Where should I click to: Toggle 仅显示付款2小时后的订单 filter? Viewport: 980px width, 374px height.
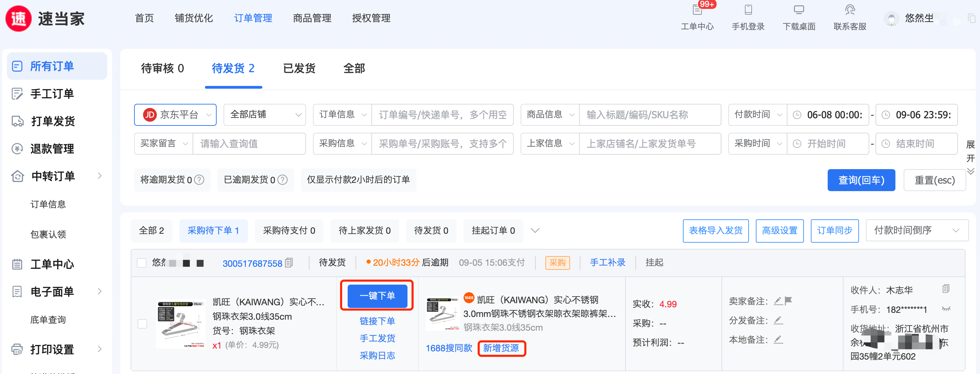(x=358, y=179)
